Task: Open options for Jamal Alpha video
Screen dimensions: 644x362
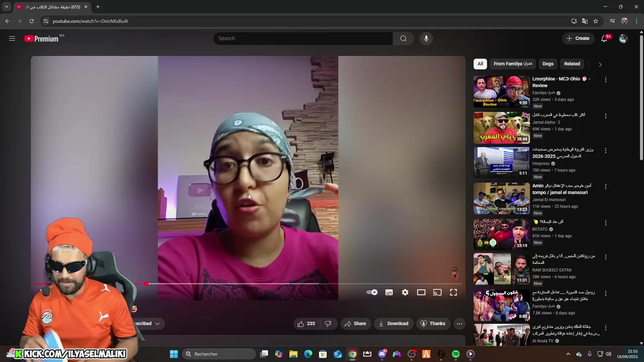Action: click(606, 116)
